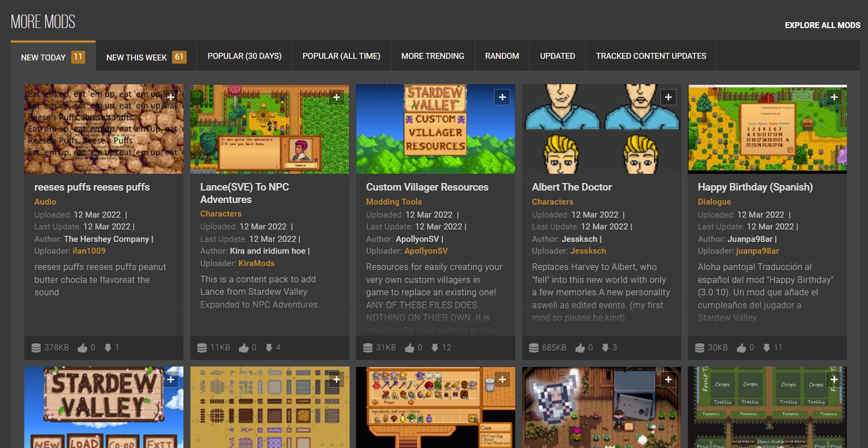868x448 pixels.
Task: Click thumbs-up icon on Happy Birthday (Spanish) card
Action: click(741, 348)
